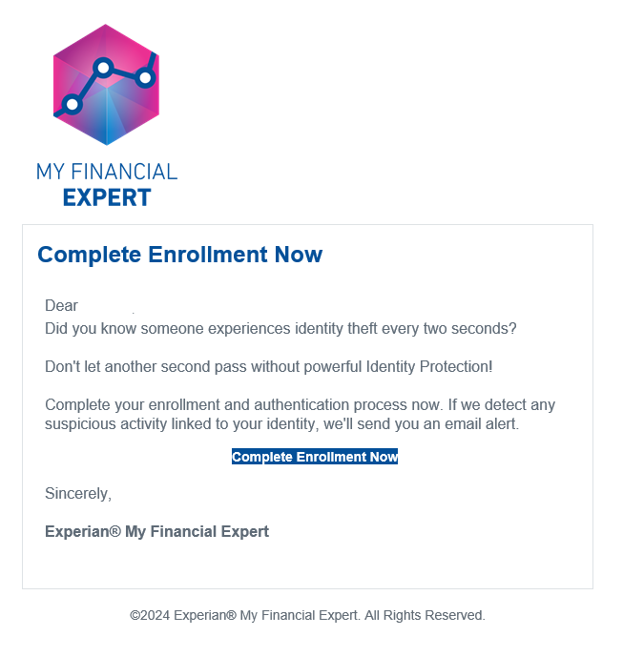
Task: Click the left circle node in logo chart
Action: 72,104
